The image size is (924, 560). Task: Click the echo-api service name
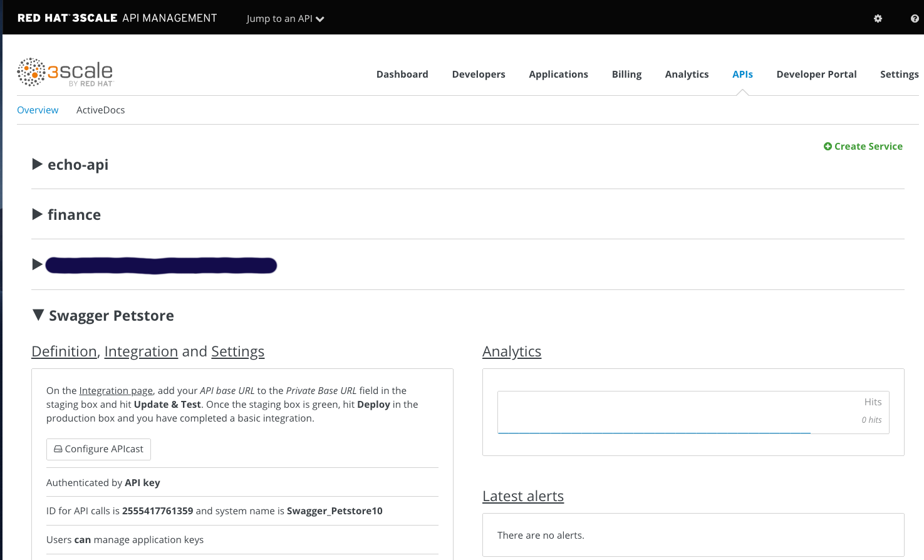[x=78, y=165]
